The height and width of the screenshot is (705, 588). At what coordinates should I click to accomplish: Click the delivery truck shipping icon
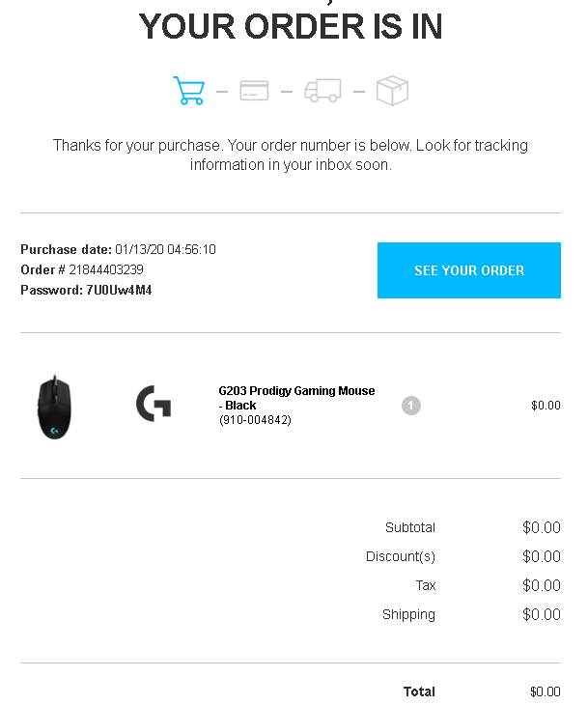(322, 91)
